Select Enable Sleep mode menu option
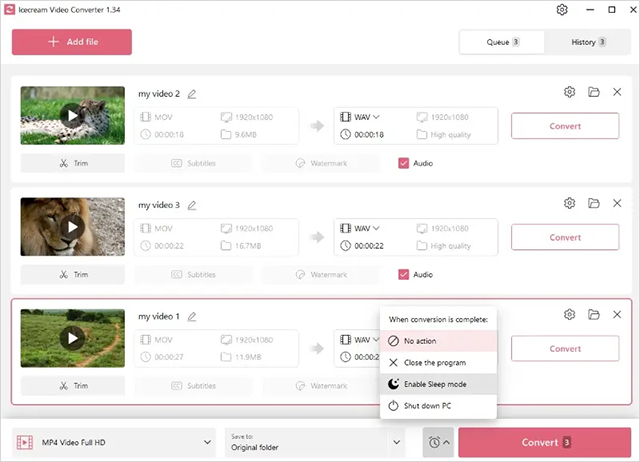The height and width of the screenshot is (462, 640). click(x=438, y=383)
